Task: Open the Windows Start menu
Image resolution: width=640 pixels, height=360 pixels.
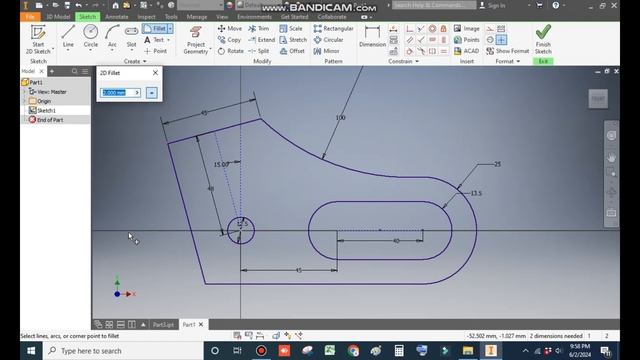Action: click(31, 351)
